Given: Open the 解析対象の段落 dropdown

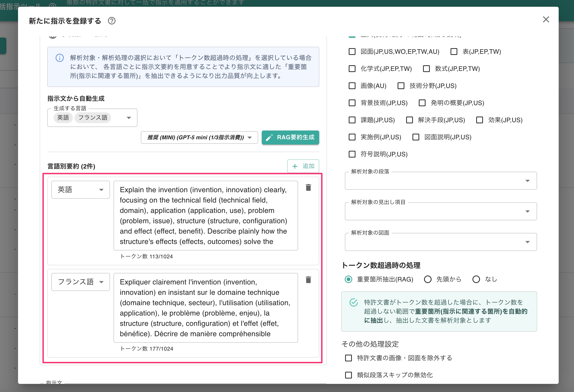Looking at the screenshot, I should point(441,180).
